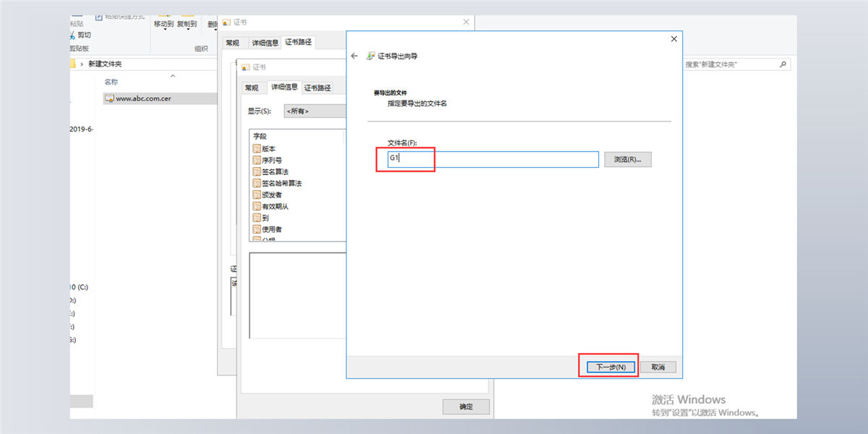The height and width of the screenshot is (434, 868).
Task: Close the rear 证书 dialog window
Action: (466, 22)
